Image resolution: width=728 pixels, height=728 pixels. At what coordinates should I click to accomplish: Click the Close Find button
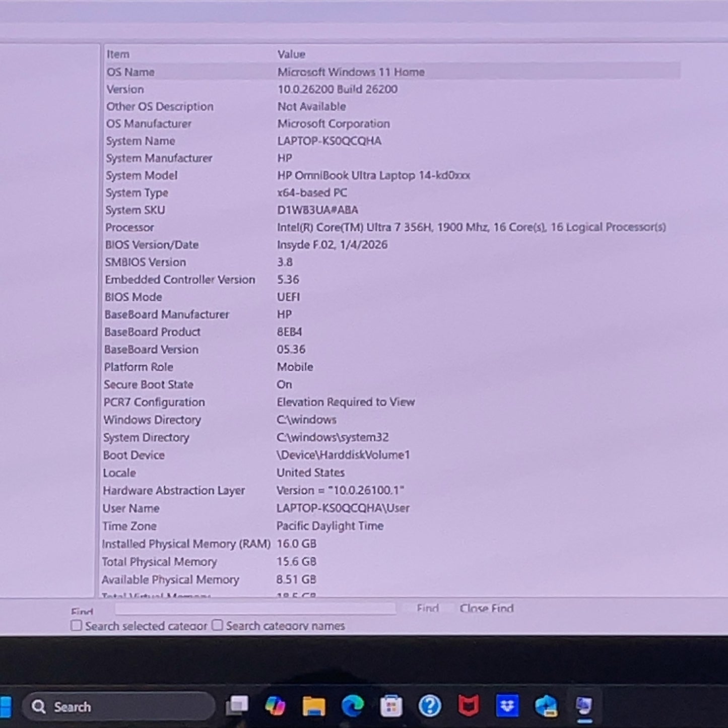486,608
